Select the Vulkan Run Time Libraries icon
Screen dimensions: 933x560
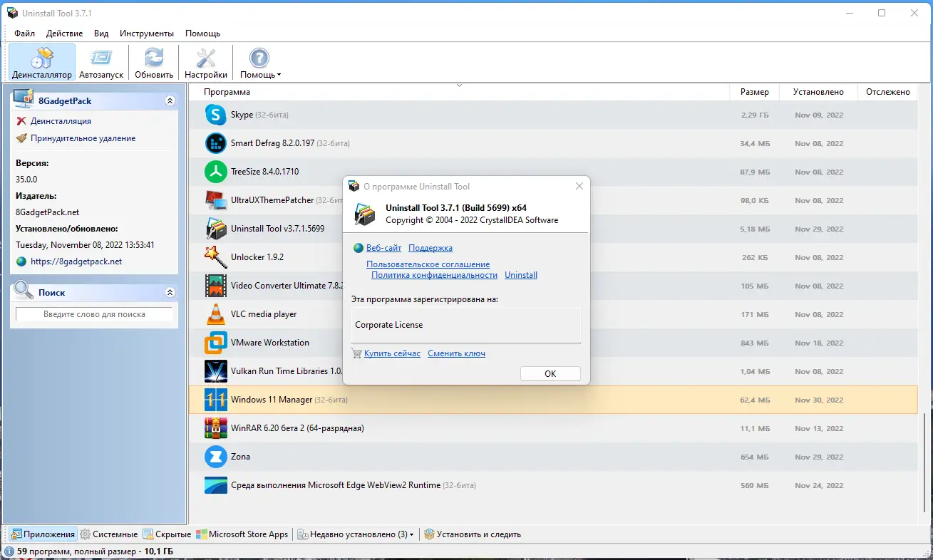(215, 371)
